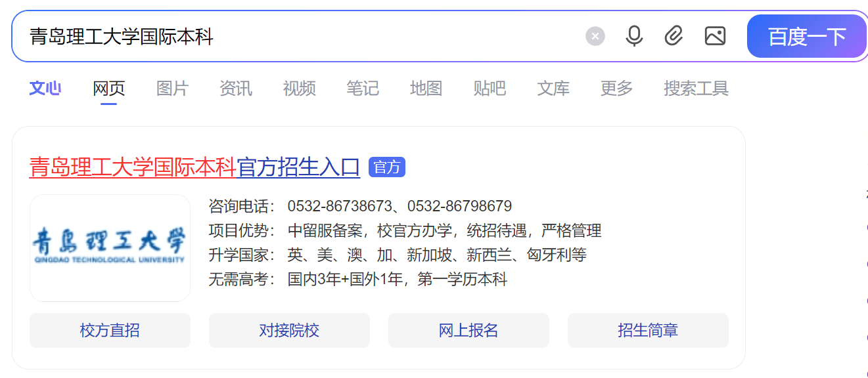Click the 百度一下 search button
This screenshot has width=868, height=378.
point(806,36)
